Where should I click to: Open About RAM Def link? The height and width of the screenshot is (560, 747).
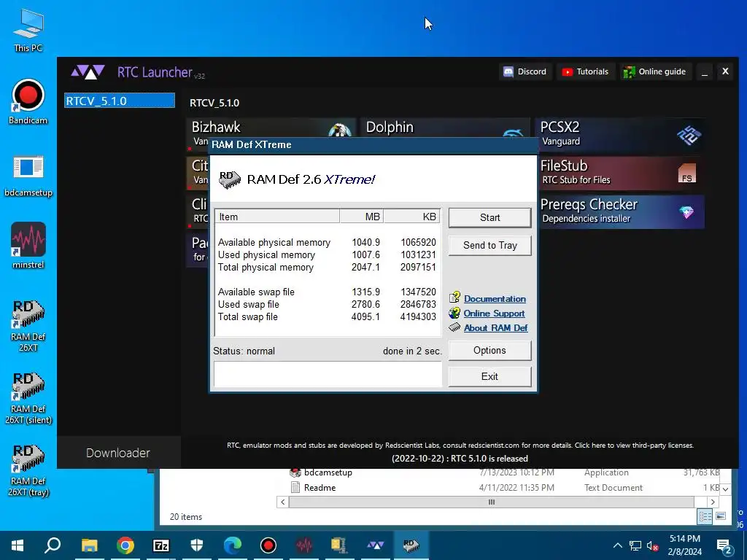tap(495, 327)
